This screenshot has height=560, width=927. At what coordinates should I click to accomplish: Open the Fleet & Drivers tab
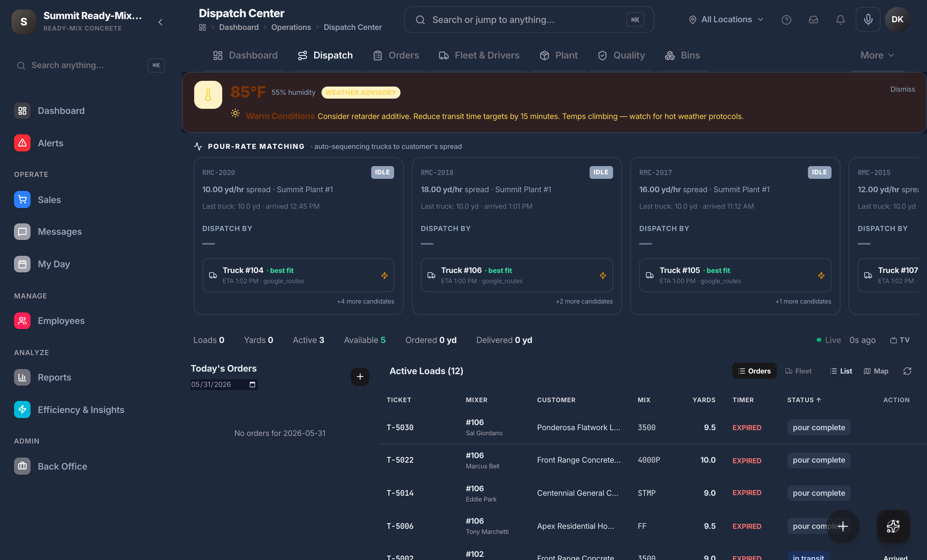point(479,55)
